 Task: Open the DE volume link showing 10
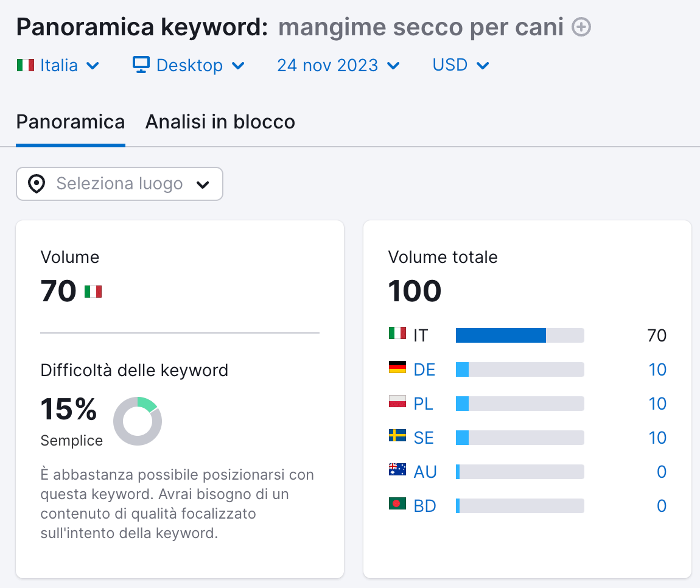point(658,369)
